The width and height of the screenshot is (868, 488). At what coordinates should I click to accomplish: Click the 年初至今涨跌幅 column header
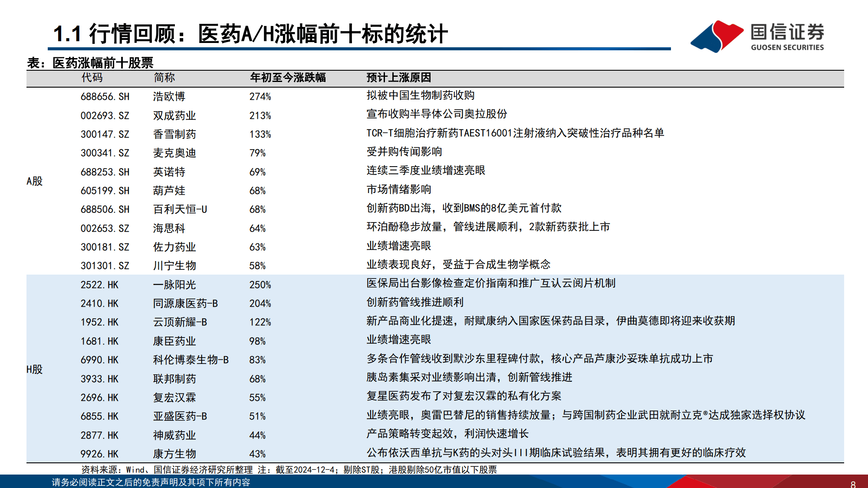pos(288,78)
